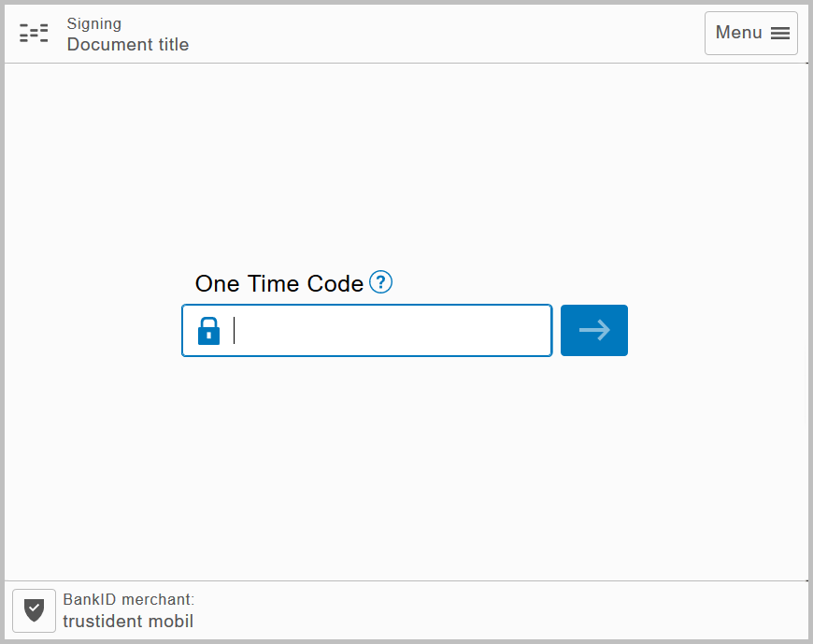Click the trustident mobil merchant name

(x=128, y=622)
